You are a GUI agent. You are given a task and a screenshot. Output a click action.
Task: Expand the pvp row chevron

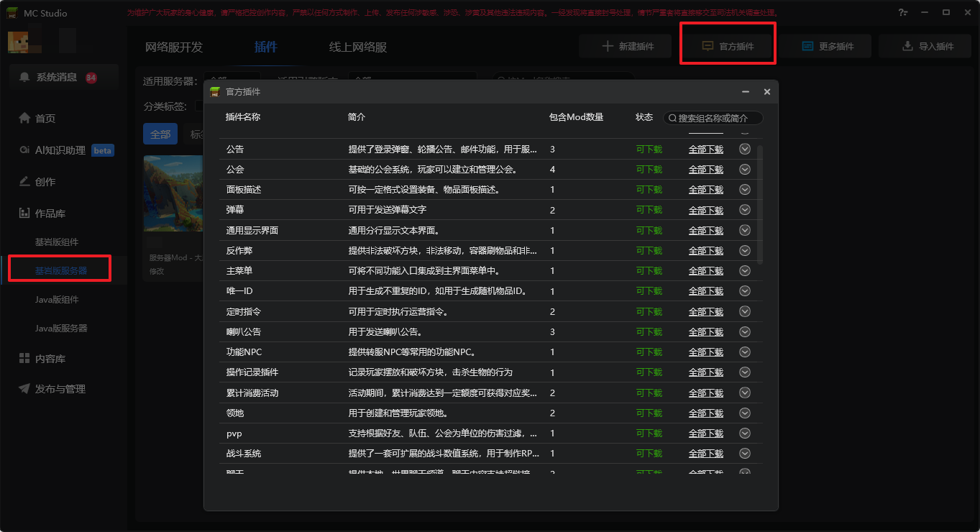(745, 433)
